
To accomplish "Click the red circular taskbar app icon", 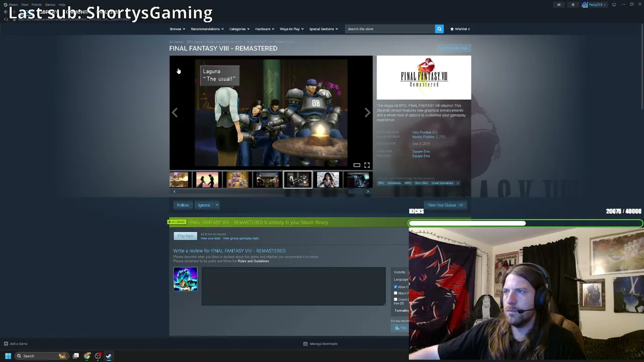I will click(x=98, y=356).
